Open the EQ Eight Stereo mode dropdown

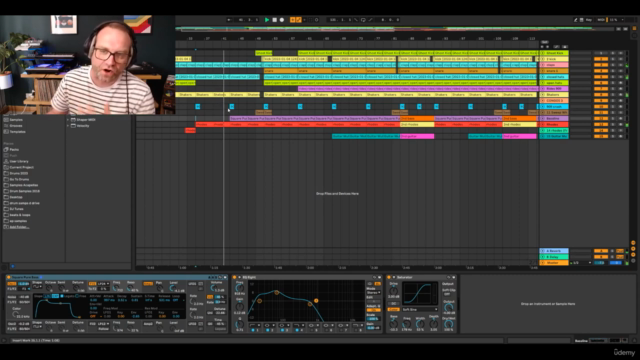tap(373, 293)
